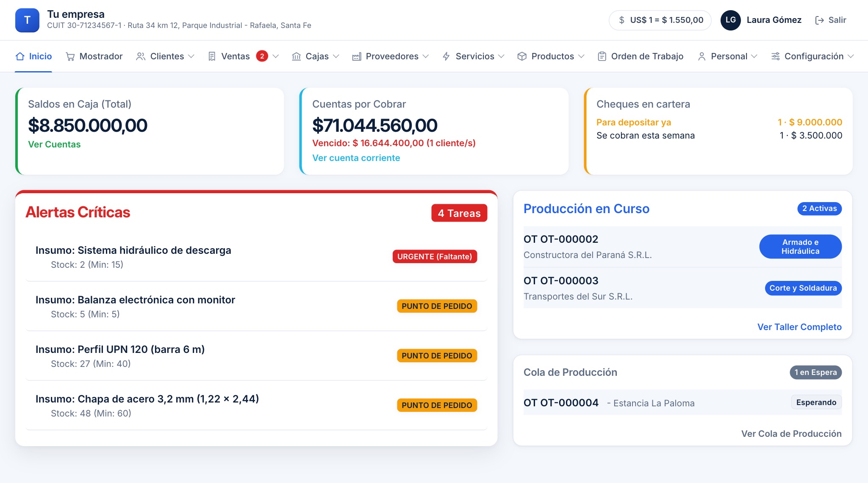Click the Salir logout link
This screenshot has width=868, height=483.
[x=830, y=20]
